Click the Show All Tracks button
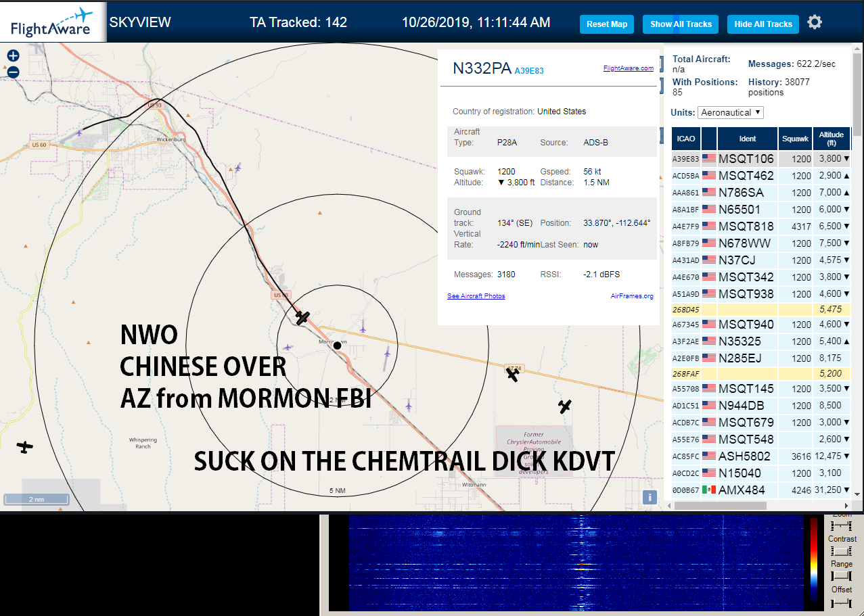The width and height of the screenshot is (864, 616). [x=681, y=24]
